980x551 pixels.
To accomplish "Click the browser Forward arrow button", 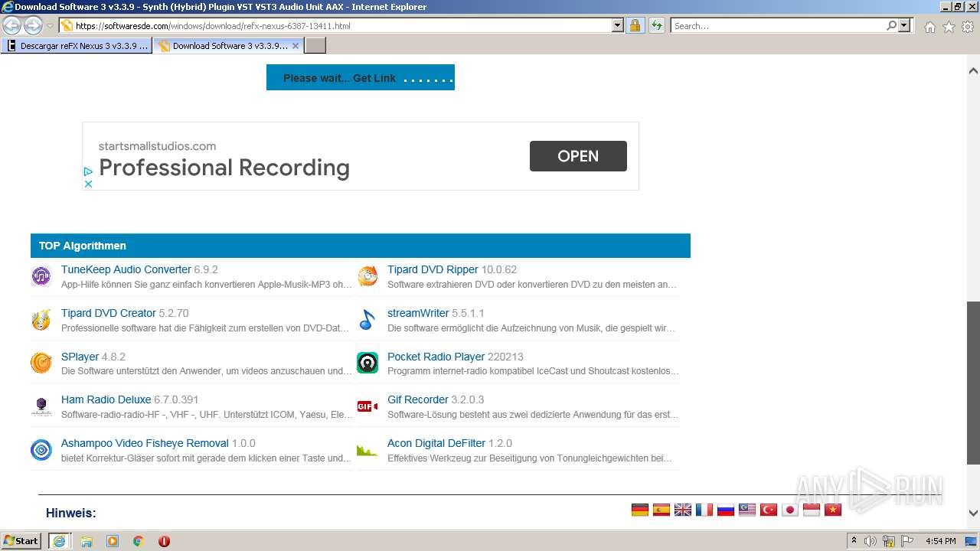I will [x=33, y=25].
